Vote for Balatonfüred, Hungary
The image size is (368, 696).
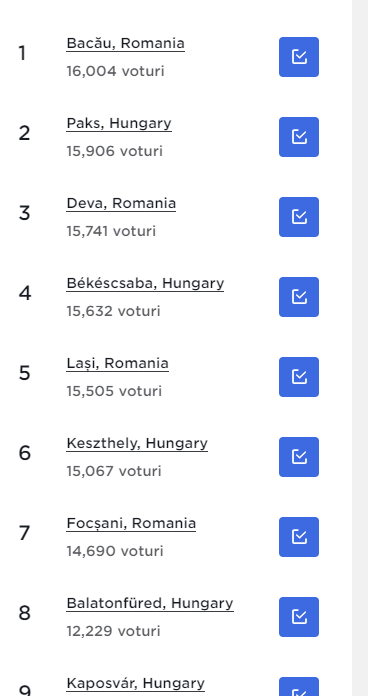299,617
